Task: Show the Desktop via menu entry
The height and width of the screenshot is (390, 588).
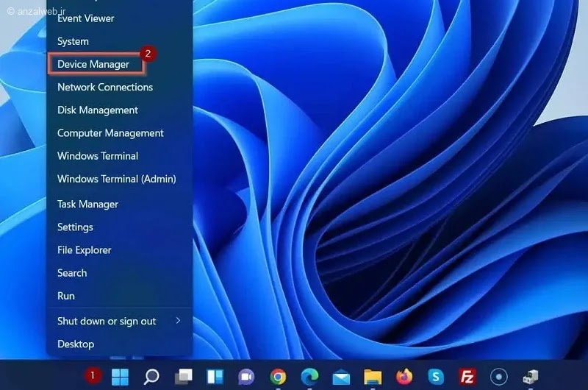Action: [x=76, y=344]
